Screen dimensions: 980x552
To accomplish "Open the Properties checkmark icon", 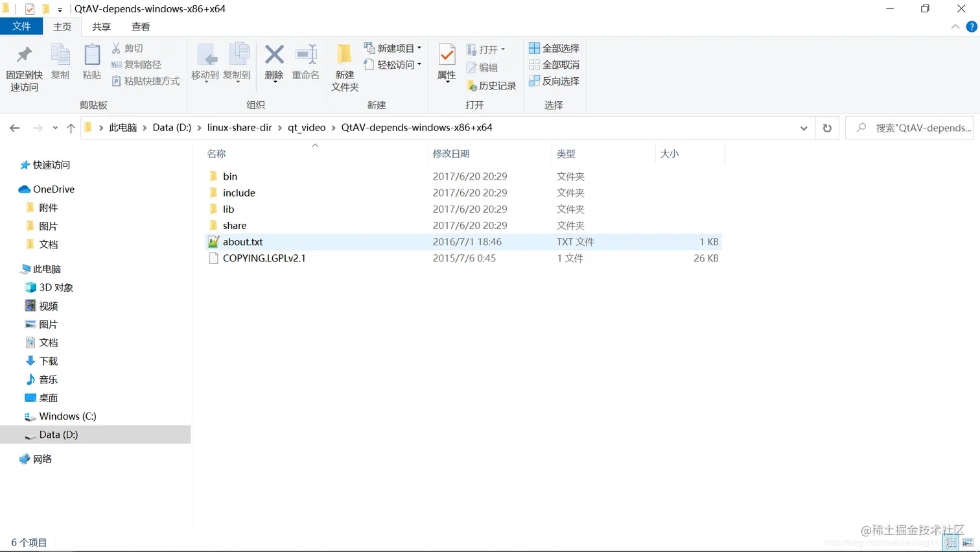I will pyautogui.click(x=447, y=55).
